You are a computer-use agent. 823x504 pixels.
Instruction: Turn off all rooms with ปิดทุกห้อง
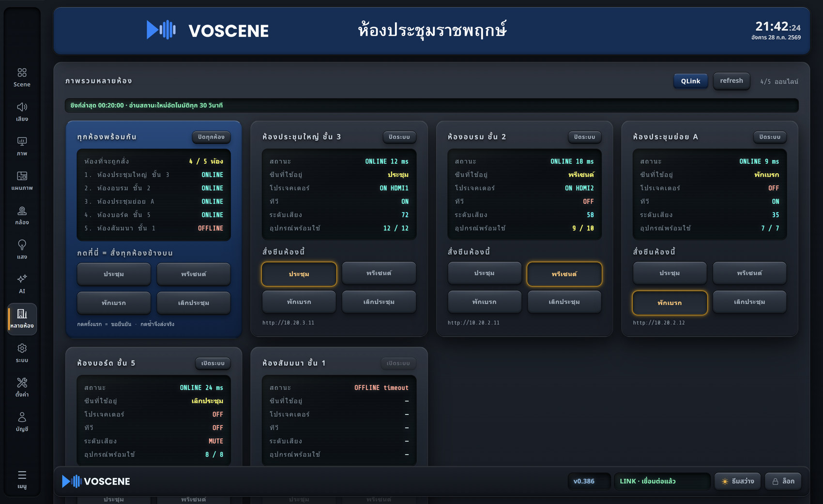pyautogui.click(x=211, y=137)
